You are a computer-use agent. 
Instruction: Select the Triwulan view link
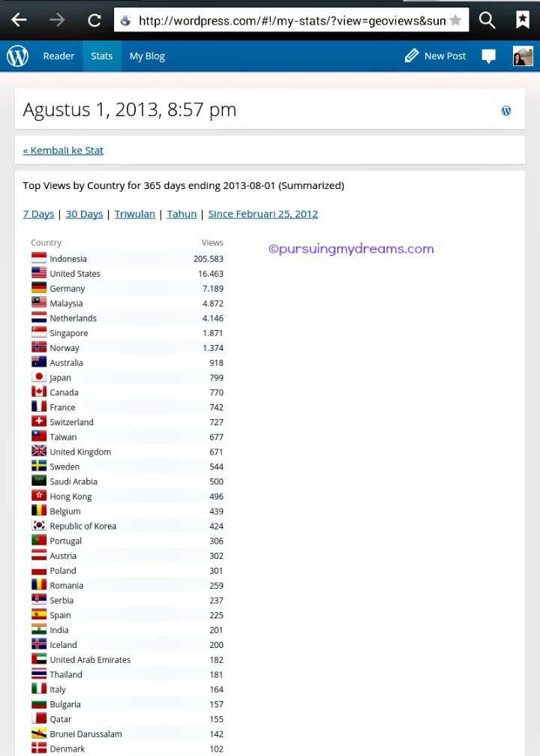click(x=135, y=214)
